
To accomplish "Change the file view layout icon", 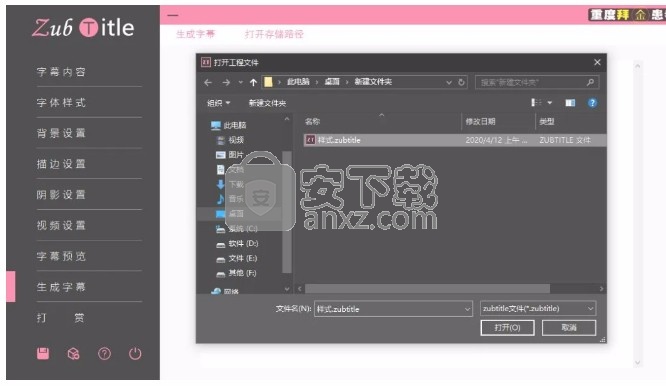I will (536, 103).
